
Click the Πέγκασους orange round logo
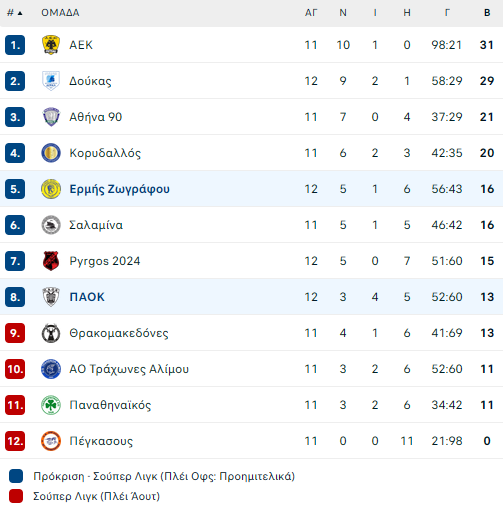51,441
